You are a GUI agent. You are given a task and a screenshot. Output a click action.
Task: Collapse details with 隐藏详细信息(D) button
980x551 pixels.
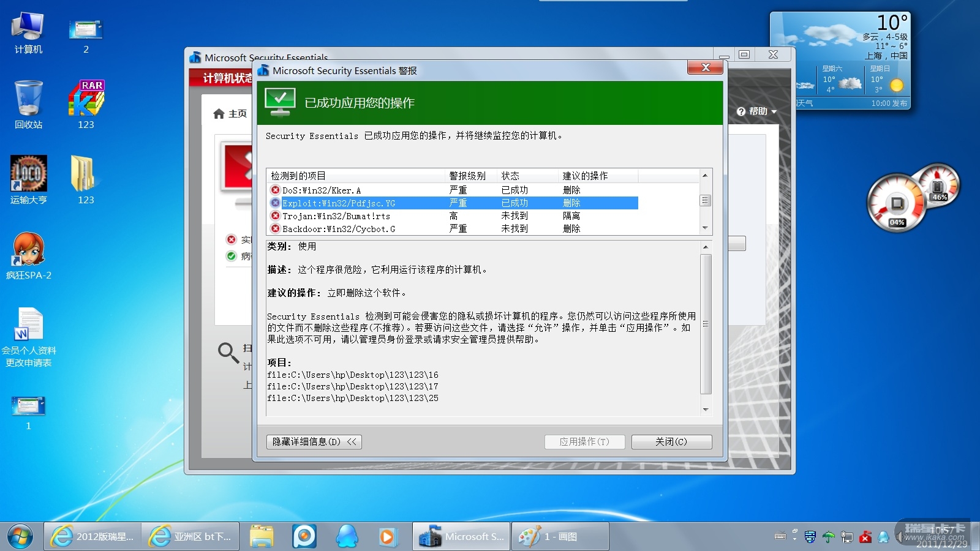click(x=314, y=441)
